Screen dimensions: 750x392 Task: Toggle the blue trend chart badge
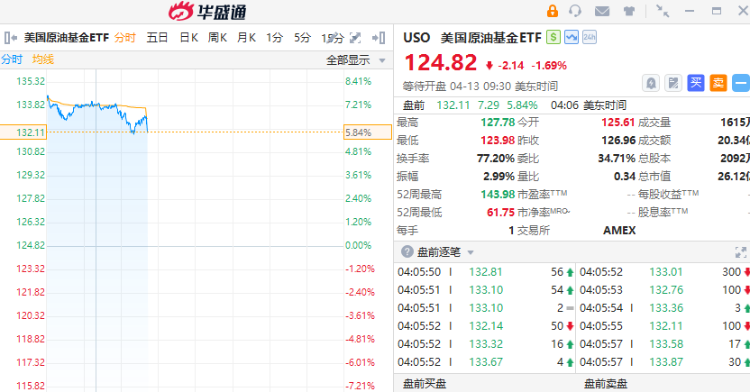[x=571, y=37]
